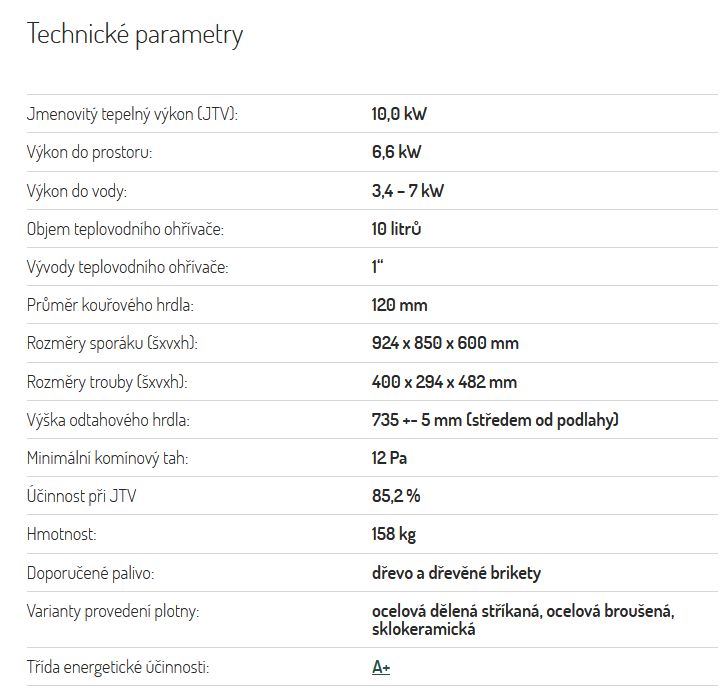This screenshot has height=695, width=721.
Task: Click the Vývody teplovodního ohřívače label
Action: [127, 267]
